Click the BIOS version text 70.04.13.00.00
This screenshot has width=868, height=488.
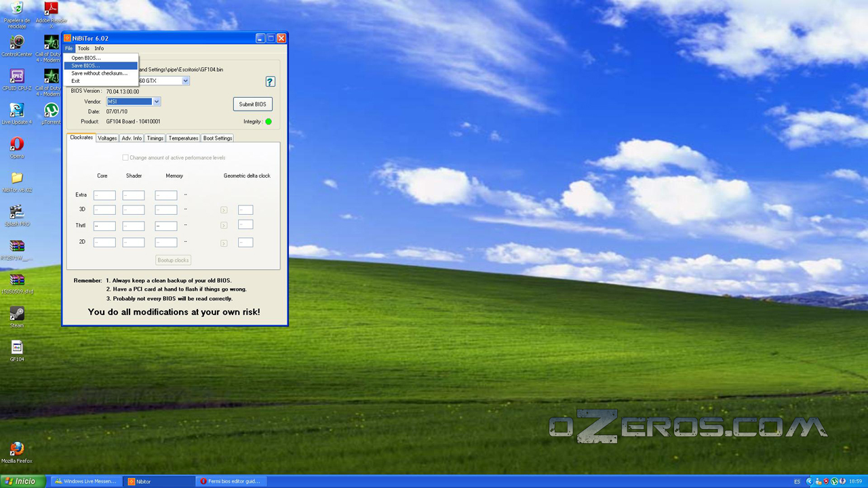click(x=123, y=91)
